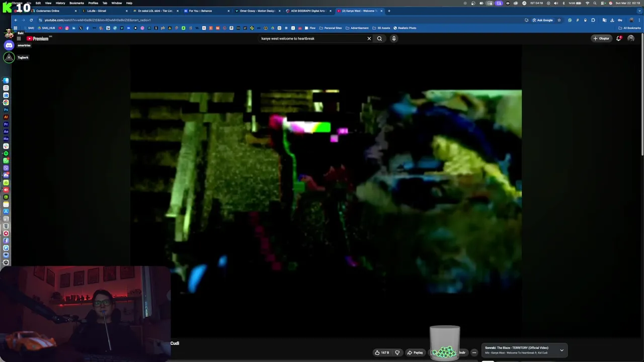Open YouTube notifications bell

click(x=619, y=39)
